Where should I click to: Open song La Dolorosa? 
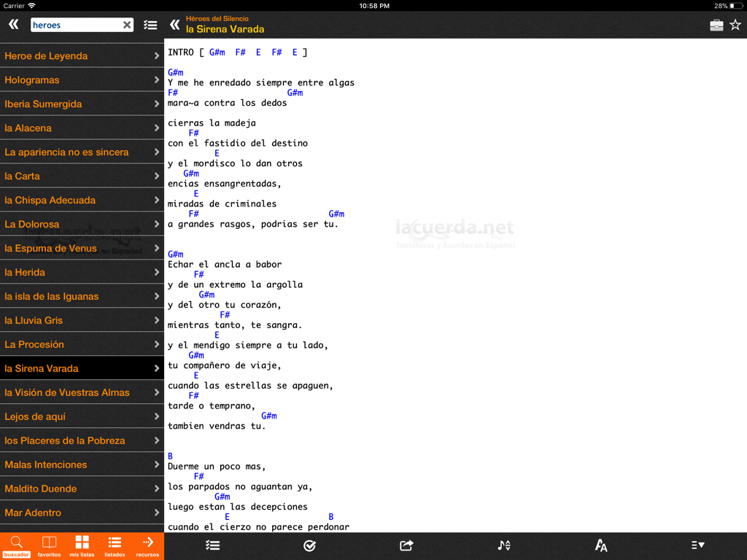click(x=82, y=225)
